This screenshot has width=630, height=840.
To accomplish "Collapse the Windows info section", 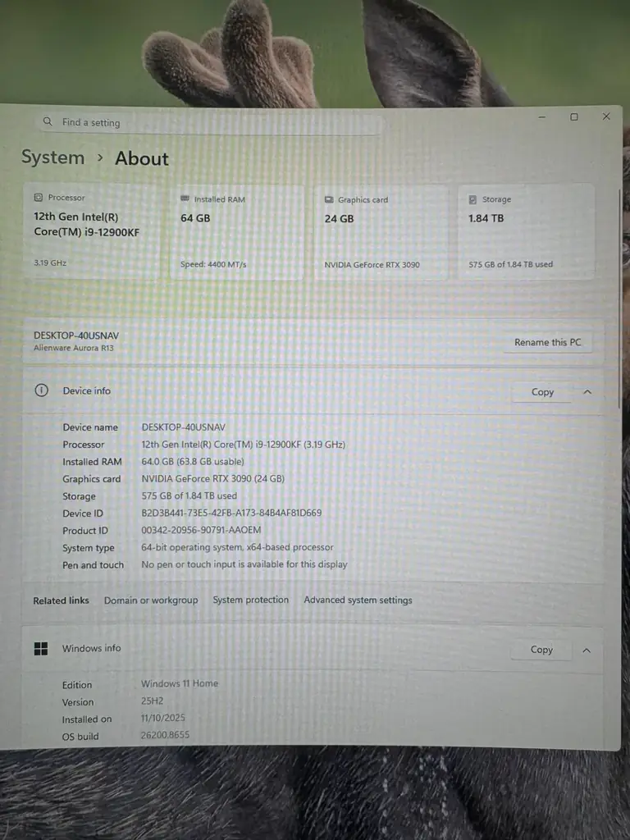I will tap(587, 651).
